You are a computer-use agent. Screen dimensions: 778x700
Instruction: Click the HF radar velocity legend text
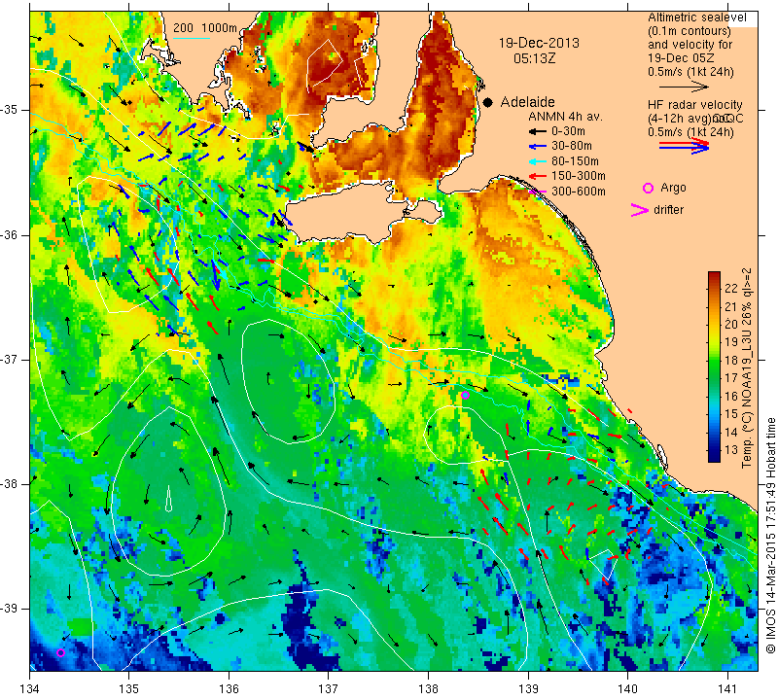click(695, 105)
